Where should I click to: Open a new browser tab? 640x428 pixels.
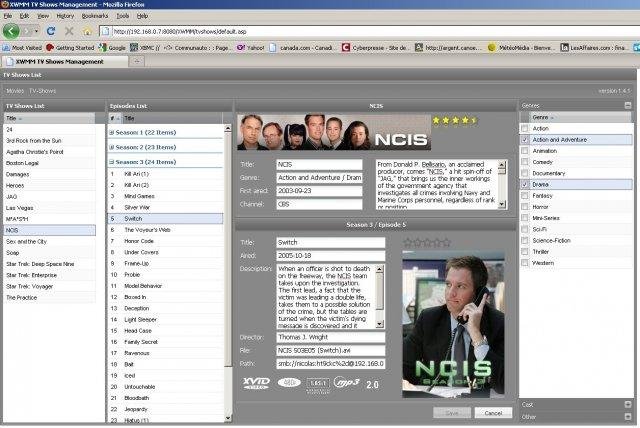tap(137, 61)
